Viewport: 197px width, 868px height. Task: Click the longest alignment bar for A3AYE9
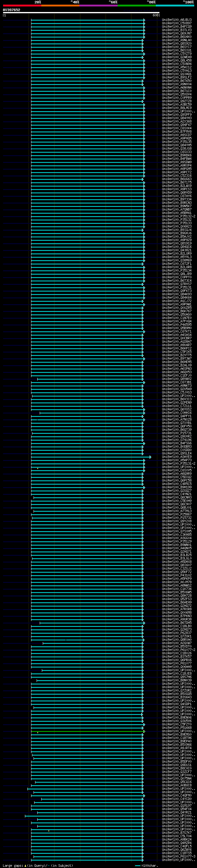pos(91,457)
